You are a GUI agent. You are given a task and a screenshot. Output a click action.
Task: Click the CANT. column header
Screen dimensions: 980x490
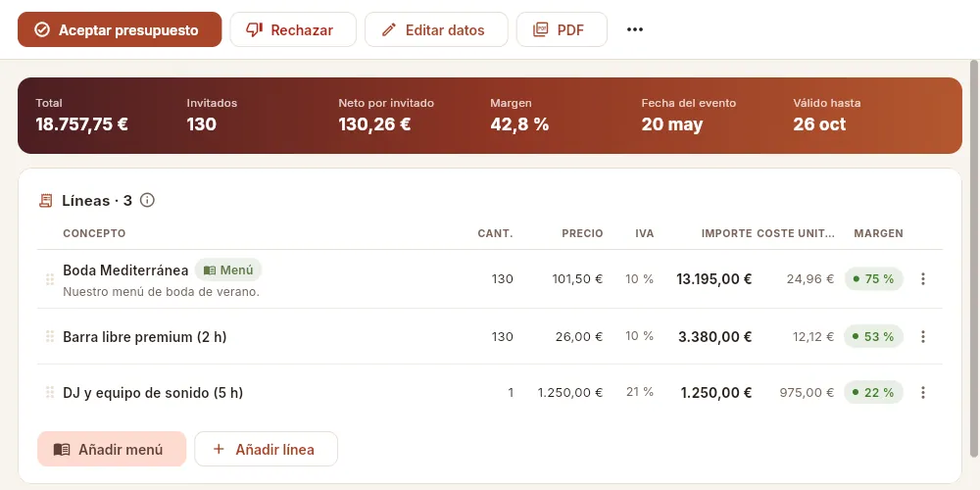496,233
